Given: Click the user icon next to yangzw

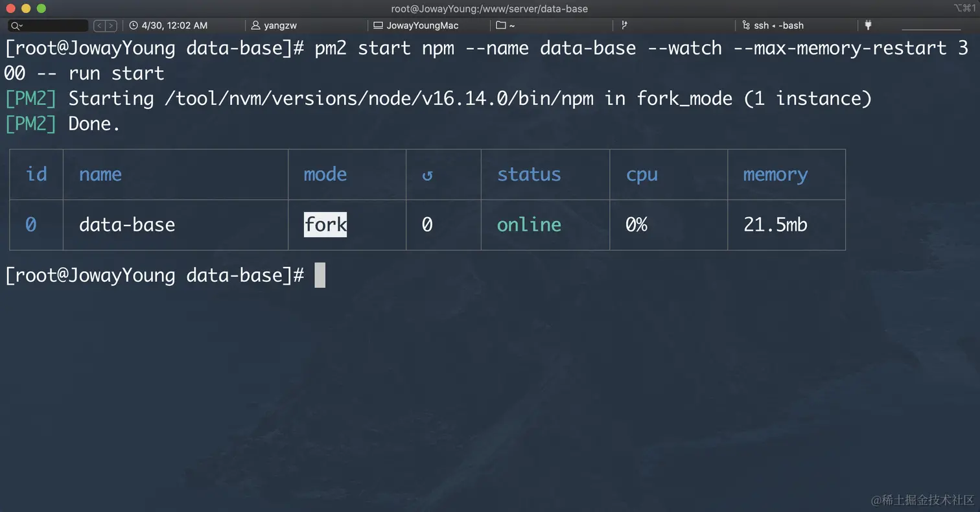Looking at the screenshot, I should tap(255, 25).
